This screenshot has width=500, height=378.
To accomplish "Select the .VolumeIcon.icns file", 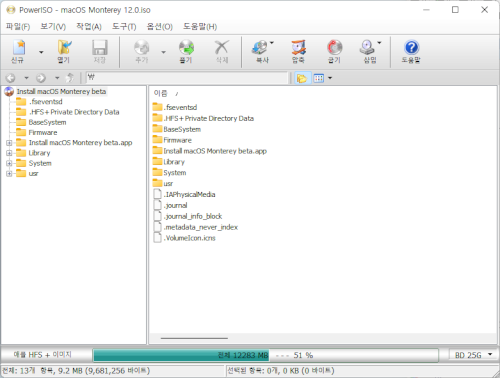I will click(185, 238).
